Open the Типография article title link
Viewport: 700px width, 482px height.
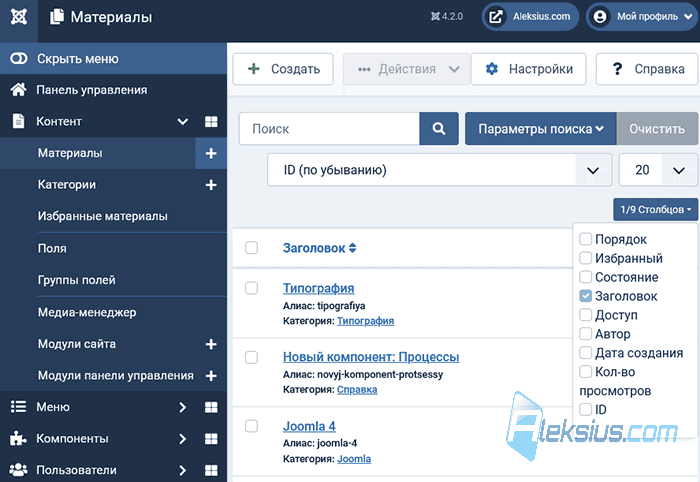318,288
